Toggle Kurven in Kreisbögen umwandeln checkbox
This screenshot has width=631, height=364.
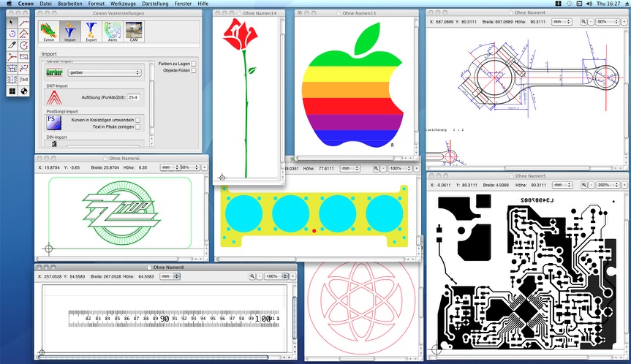(x=137, y=119)
